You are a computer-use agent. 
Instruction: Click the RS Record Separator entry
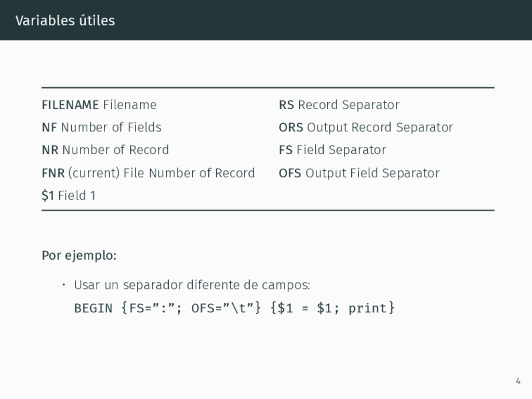tap(339, 105)
